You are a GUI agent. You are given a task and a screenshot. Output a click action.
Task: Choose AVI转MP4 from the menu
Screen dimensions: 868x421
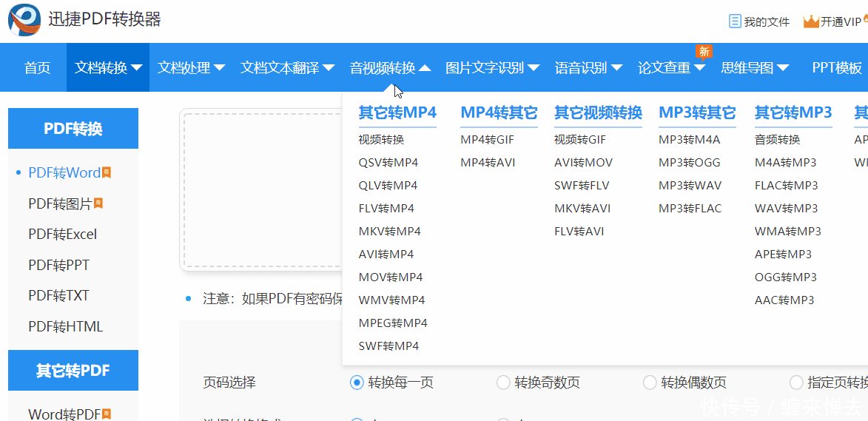386,255
